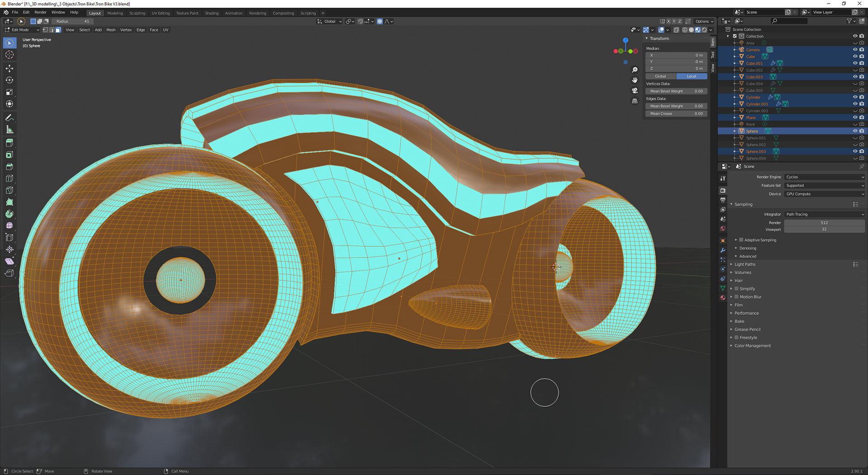
Task: Click the outliner filter funnel icon
Action: [x=849, y=21]
